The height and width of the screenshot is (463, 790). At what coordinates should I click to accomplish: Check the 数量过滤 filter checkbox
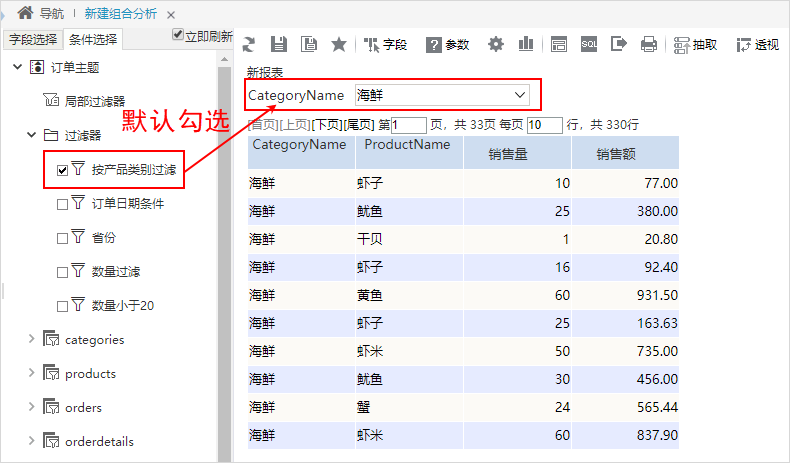coord(62,273)
